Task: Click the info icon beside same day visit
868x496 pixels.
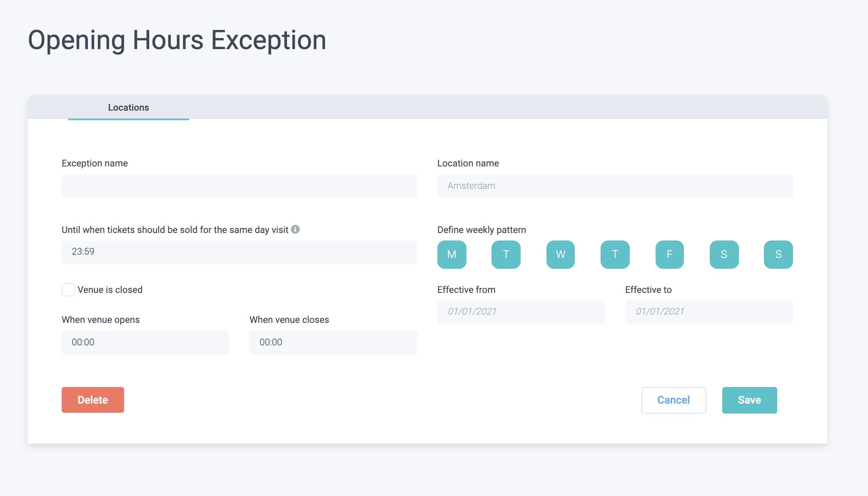Action: click(x=295, y=229)
